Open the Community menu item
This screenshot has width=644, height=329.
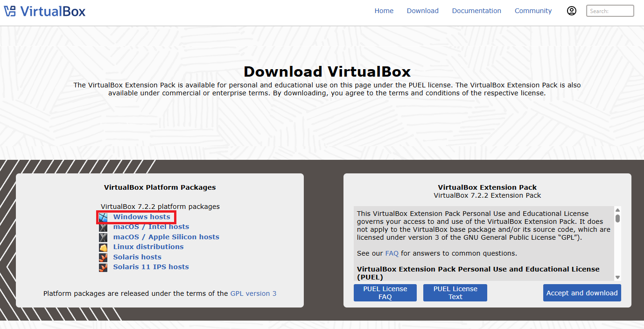coord(533,11)
